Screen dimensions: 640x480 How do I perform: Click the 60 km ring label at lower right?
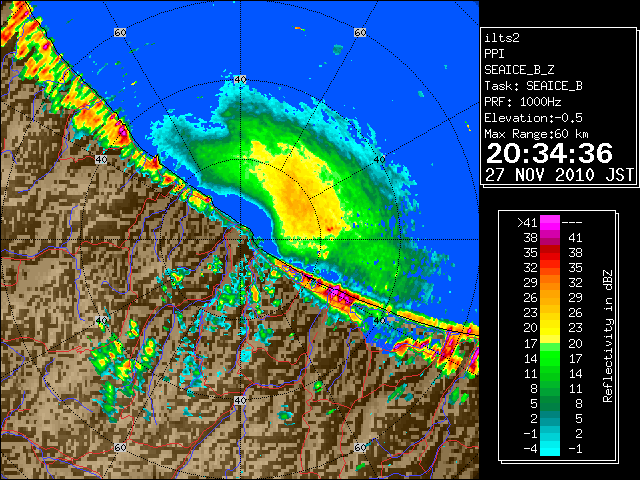tap(360, 447)
